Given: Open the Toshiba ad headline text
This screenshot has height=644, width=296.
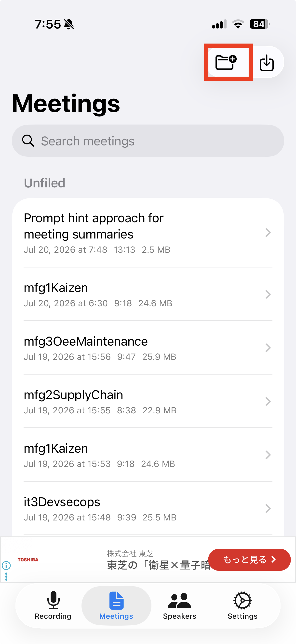Looking at the screenshot, I should tap(159, 565).
